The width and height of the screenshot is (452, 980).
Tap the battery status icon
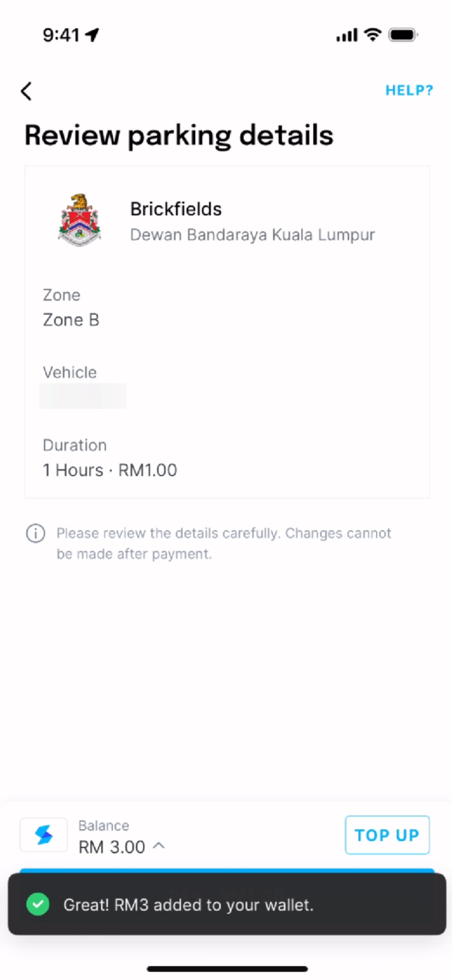pos(403,35)
